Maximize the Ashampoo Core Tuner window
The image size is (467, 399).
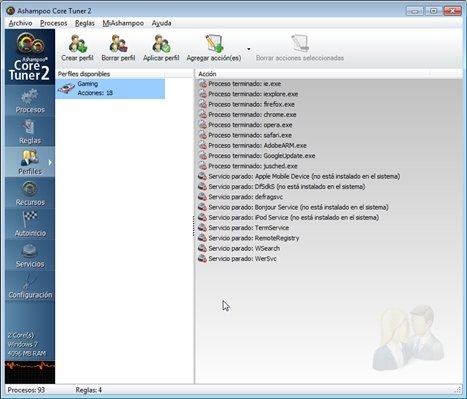click(433, 11)
